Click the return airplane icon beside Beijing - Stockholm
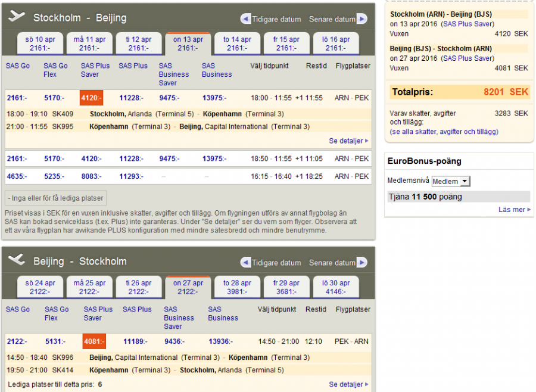Image resolution: width=536 pixels, height=392 pixels. [17, 260]
